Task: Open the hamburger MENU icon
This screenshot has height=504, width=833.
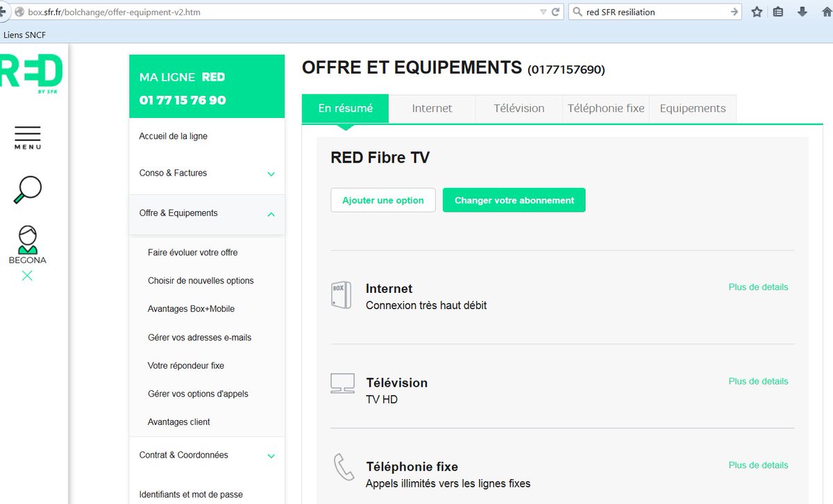Action: point(28,138)
